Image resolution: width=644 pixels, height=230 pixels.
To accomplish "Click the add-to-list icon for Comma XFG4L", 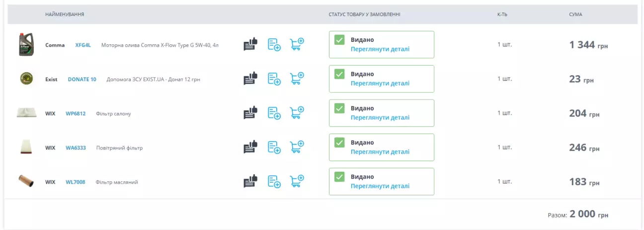I will click(x=274, y=44).
